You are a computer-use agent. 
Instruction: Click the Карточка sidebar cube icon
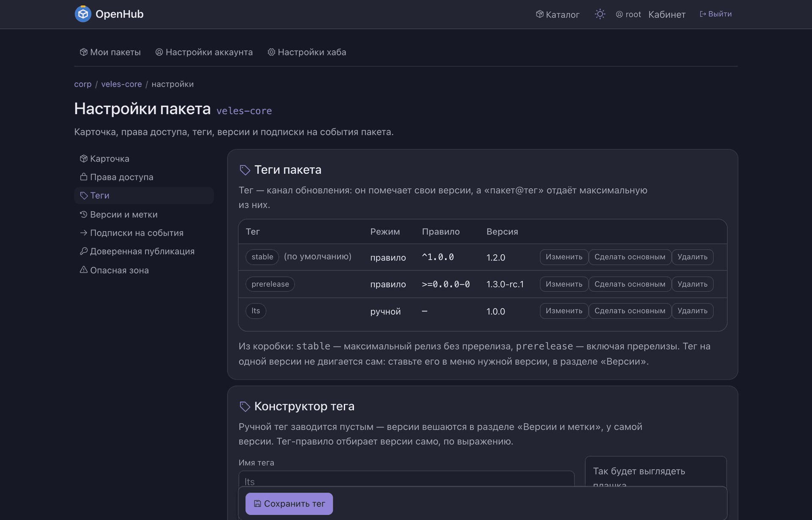pos(84,159)
